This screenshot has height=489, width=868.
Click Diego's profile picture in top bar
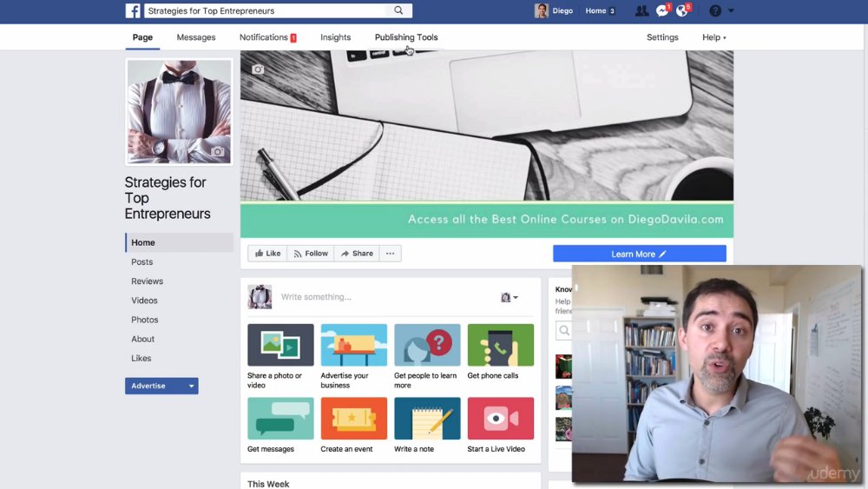[541, 10]
